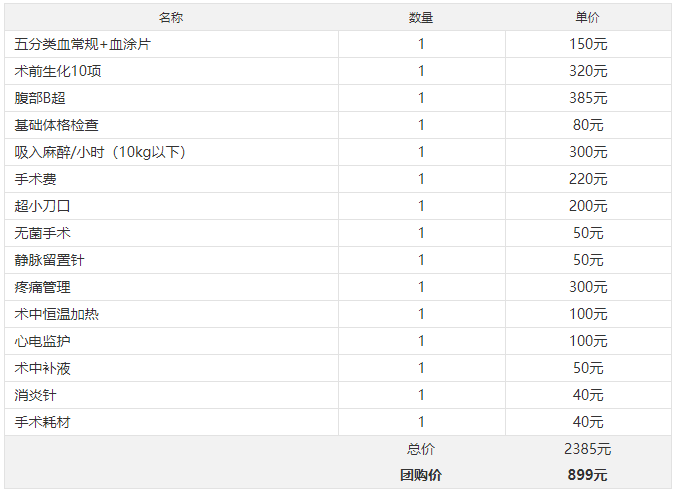Click the 疼痛管理 price 300元
Image resolution: width=676 pixels, height=494 pixels.
pyautogui.click(x=588, y=287)
